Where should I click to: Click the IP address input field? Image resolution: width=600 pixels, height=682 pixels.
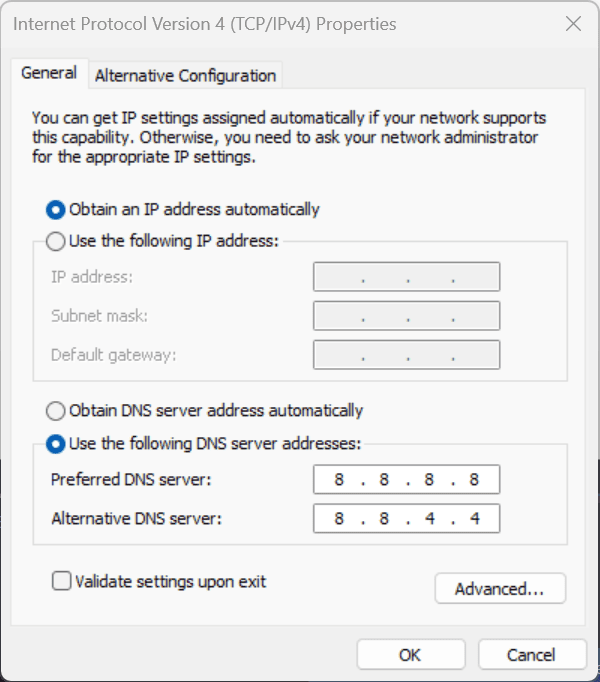tap(406, 277)
